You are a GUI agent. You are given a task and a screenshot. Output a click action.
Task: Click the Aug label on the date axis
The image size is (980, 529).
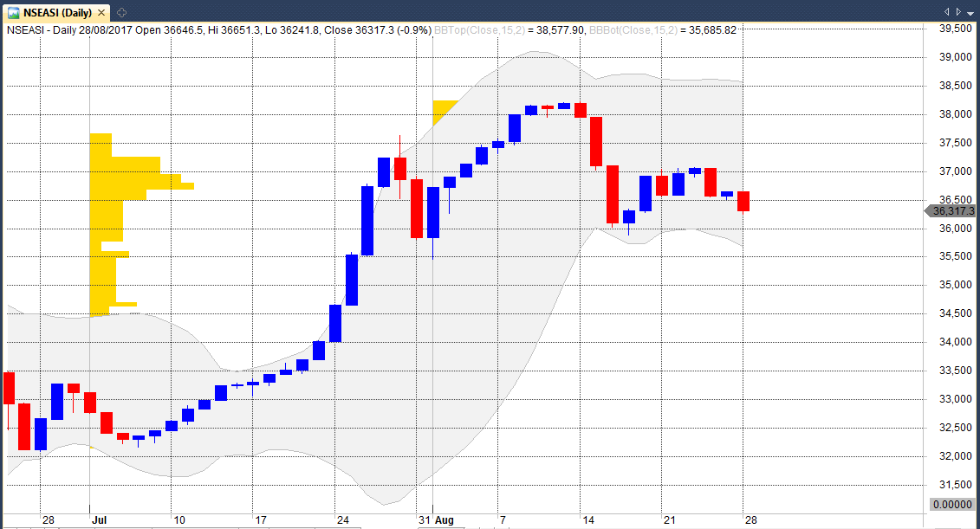pos(445,520)
